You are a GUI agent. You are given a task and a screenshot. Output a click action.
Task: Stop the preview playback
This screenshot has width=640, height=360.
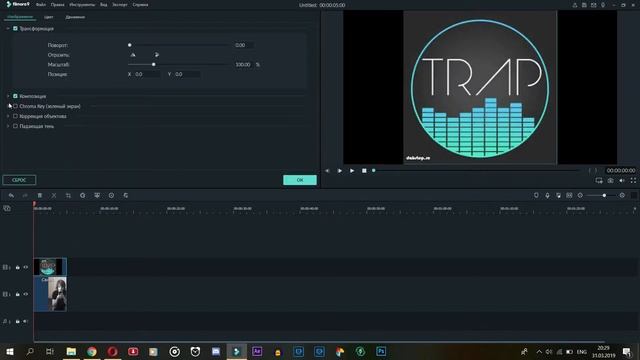coord(364,171)
